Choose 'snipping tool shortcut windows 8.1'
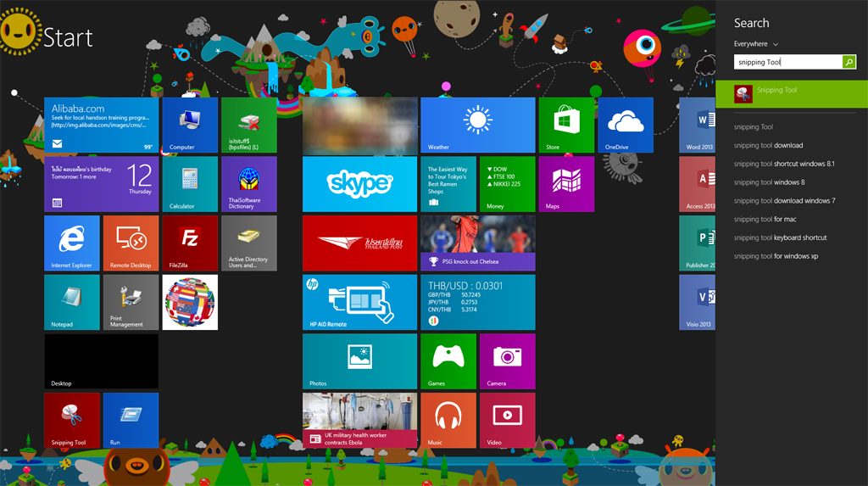The width and height of the screenshot is (868, 486). pyautogui.click(x=784, y=164)
